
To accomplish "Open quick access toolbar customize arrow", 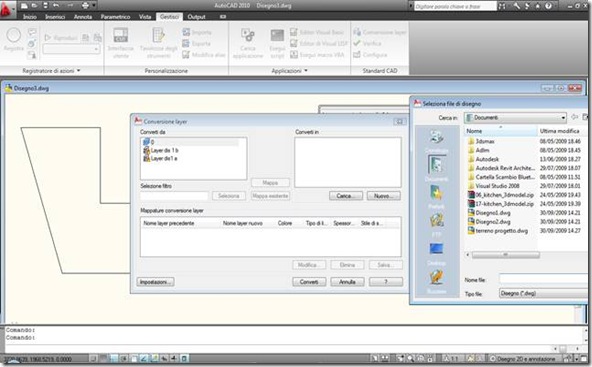I will pyautogui.click(x=94, y=5).
